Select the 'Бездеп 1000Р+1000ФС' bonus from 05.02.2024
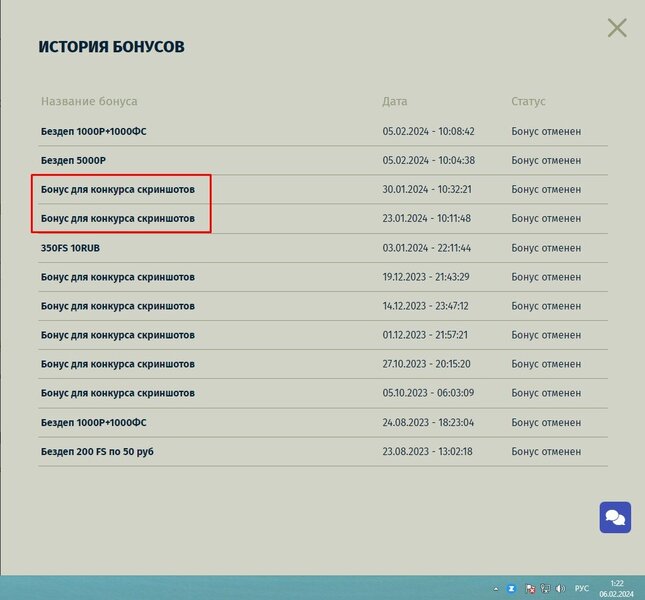The image size is (645, 600). (x=94, y=131)
